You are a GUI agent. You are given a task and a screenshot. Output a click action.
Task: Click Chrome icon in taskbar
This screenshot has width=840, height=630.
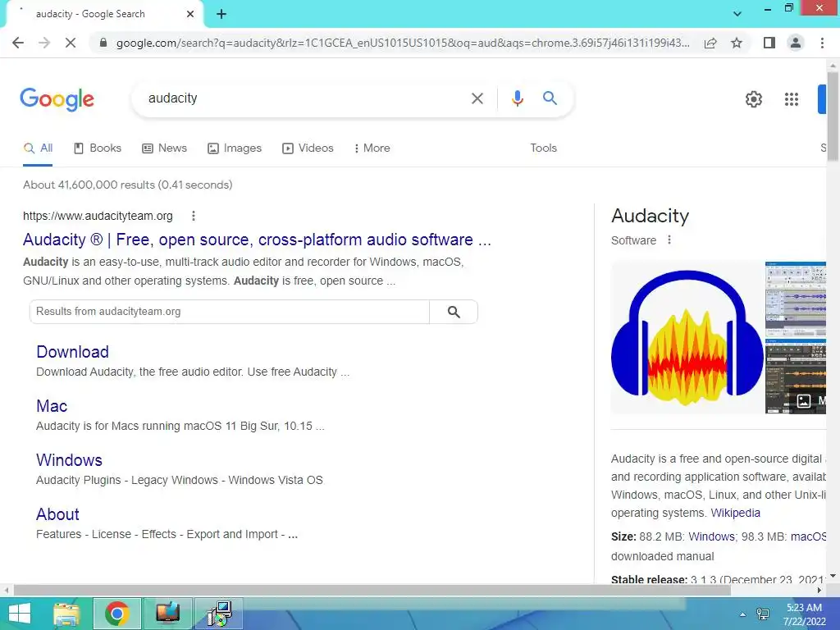point(116,614)
